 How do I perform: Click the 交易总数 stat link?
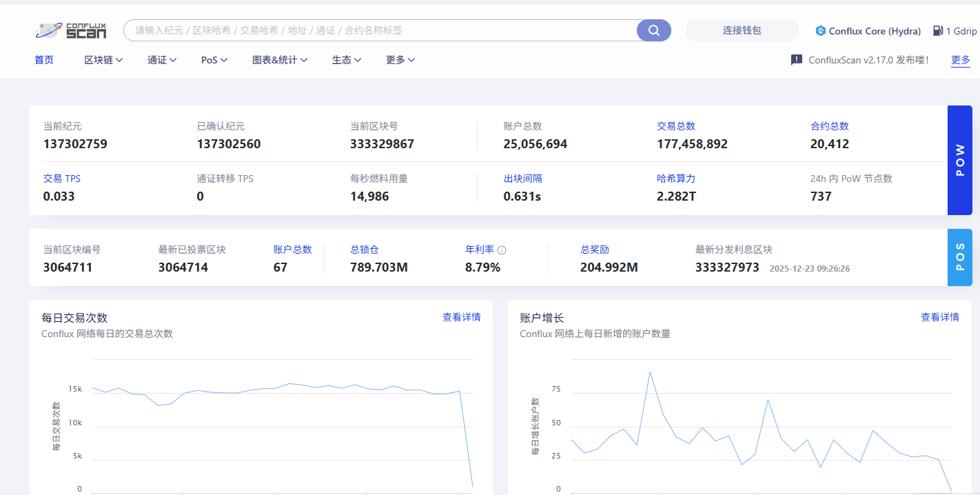tap(675, 126)
